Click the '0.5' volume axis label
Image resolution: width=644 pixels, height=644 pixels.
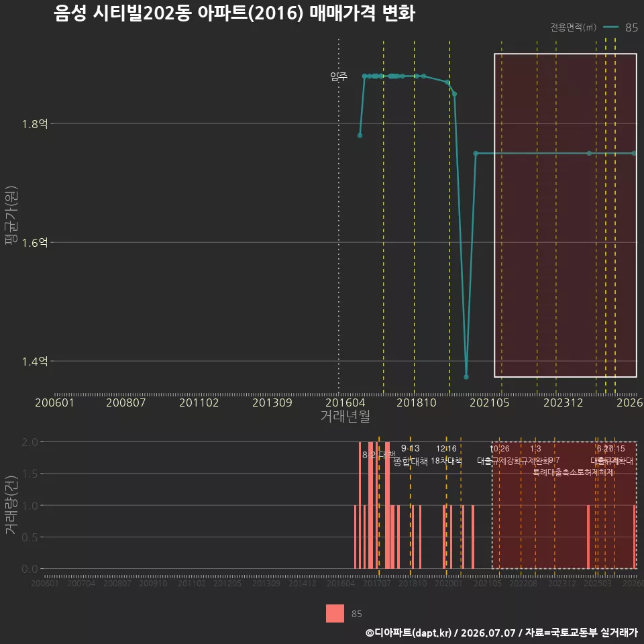pos(30,537)
